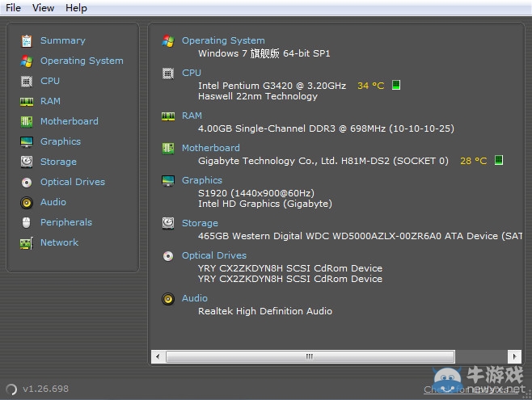Click Graphics heading in summary panel
532x400 pixels.
tap(202, 180)
